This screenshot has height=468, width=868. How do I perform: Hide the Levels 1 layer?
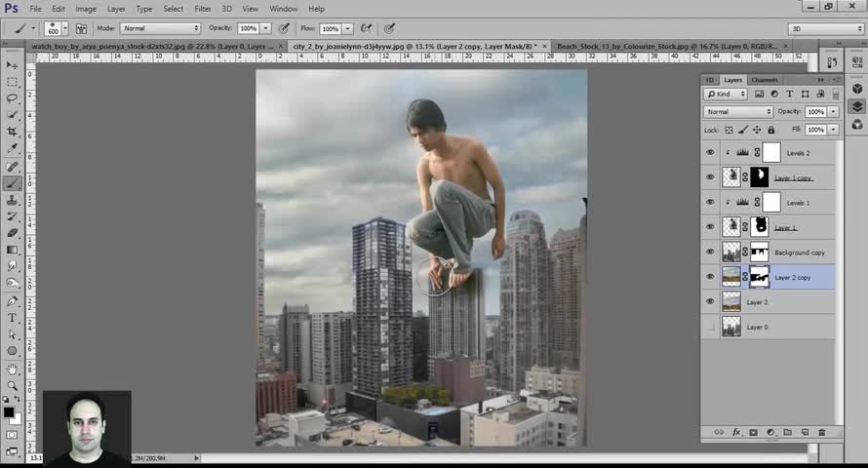click(x=710, y=202)
